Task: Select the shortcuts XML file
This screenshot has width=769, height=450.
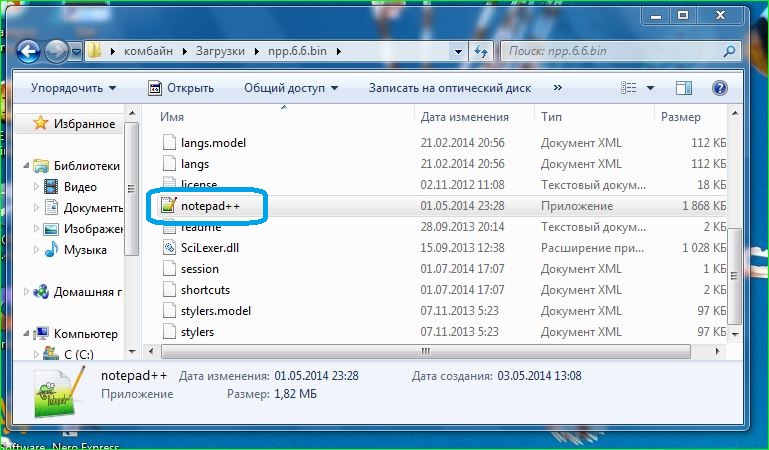Action: (205, 290)
